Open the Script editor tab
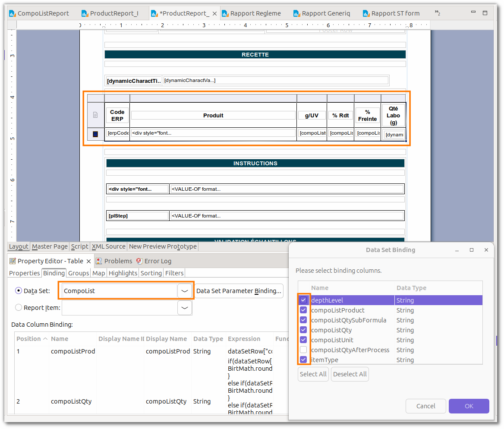Screen dimensions: 504x429 [x=79, y=246]
